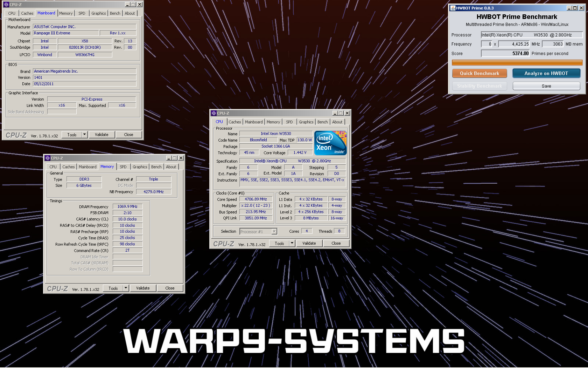
Task: Open Caches tab in CPU window
Action: 235,122
